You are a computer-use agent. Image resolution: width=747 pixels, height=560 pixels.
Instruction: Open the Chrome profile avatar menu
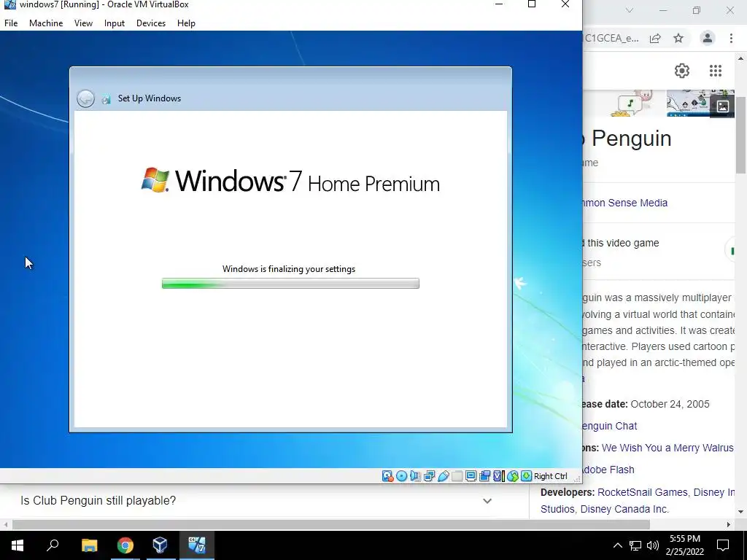[x=708, y=39]
